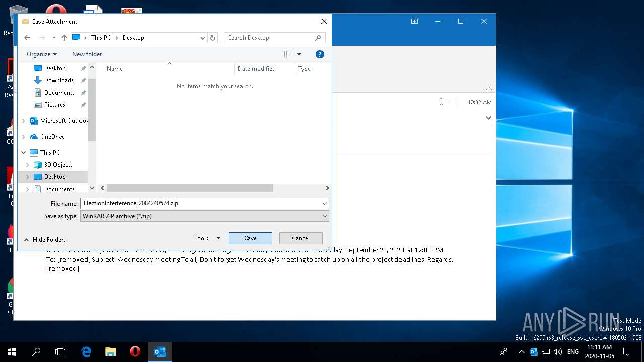Collapse ribbon arrow in Outlook window
Viewport: 644px width, 362px height.
click(x=489, y=88)
